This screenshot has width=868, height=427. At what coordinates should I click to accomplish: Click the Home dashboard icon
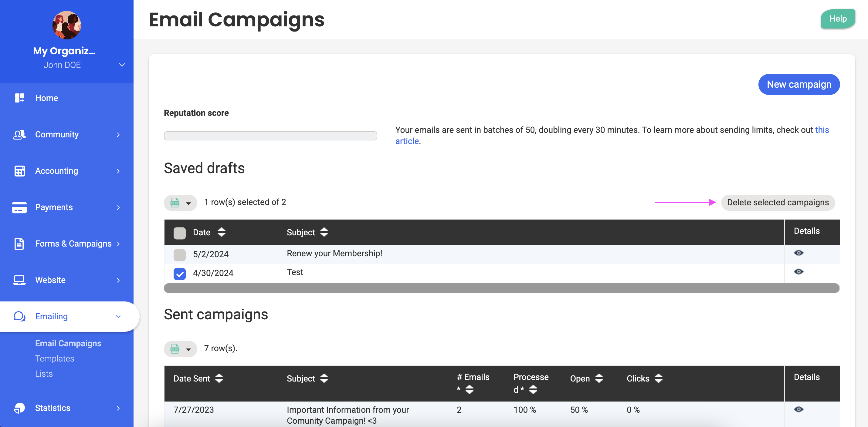tap(19, 98)
